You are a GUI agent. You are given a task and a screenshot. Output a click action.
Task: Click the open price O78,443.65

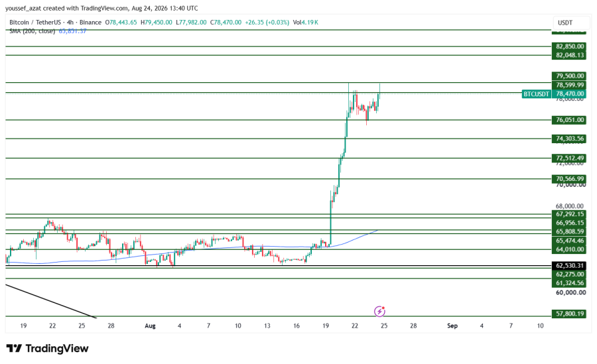(x=121, y=23)
